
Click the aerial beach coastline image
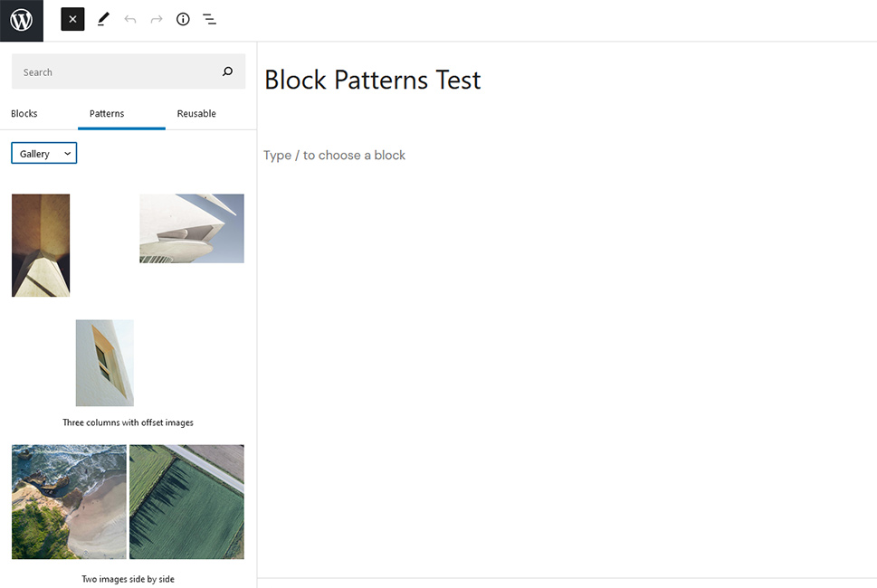tap(70, 502)
